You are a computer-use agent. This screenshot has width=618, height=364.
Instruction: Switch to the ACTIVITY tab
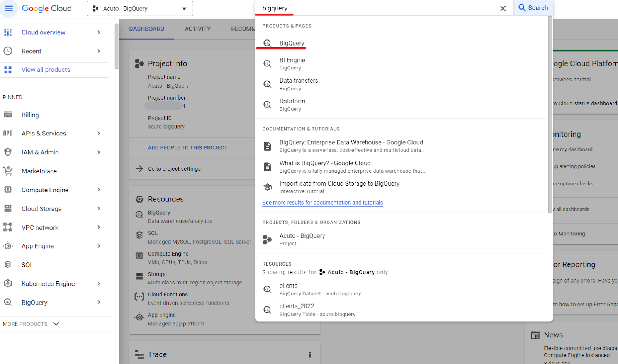[198, 29]
